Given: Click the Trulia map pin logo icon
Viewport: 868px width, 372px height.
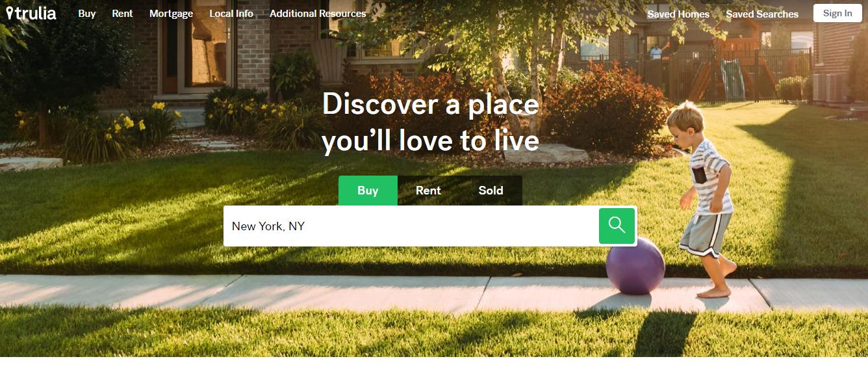Looking at the screenshot, I should (x=9, y=13).
